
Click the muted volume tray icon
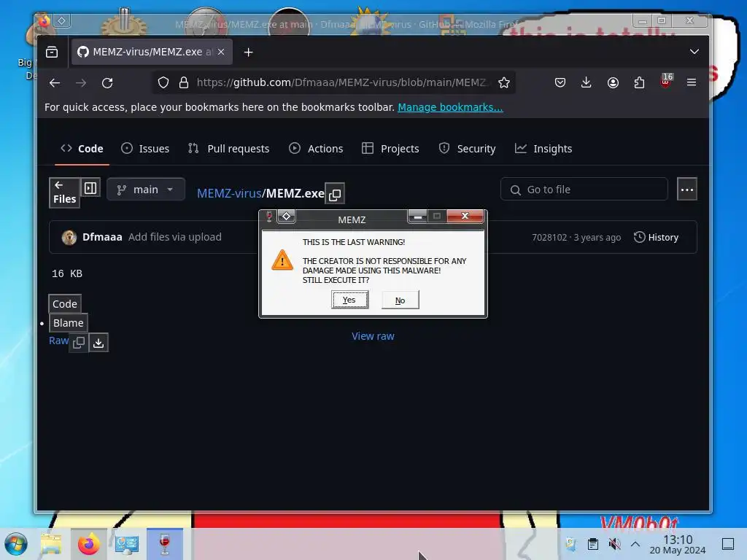pos(614,544)
